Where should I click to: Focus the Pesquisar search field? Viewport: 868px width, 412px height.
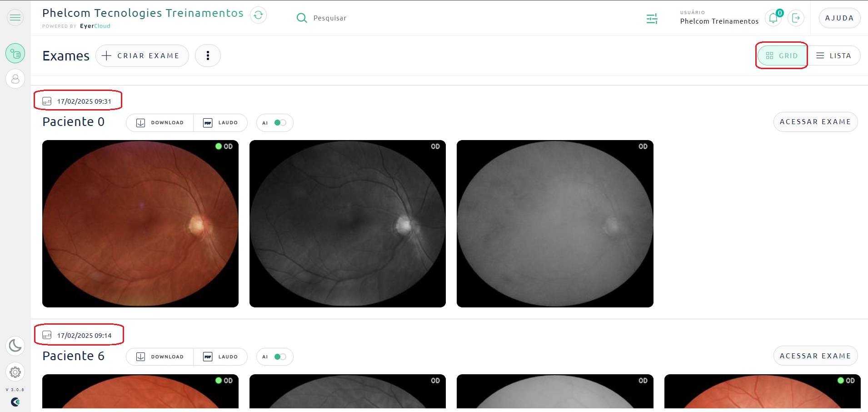pos(330,18)
